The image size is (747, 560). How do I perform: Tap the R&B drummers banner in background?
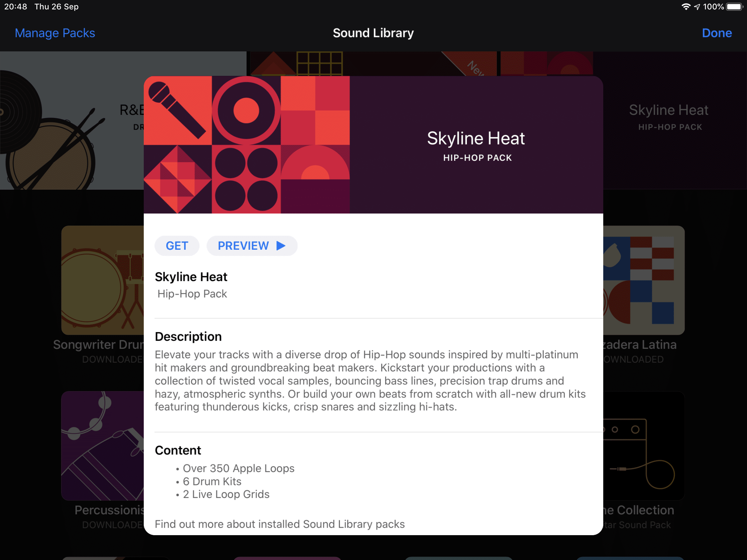pyautogui.click(x=72, y=121)
